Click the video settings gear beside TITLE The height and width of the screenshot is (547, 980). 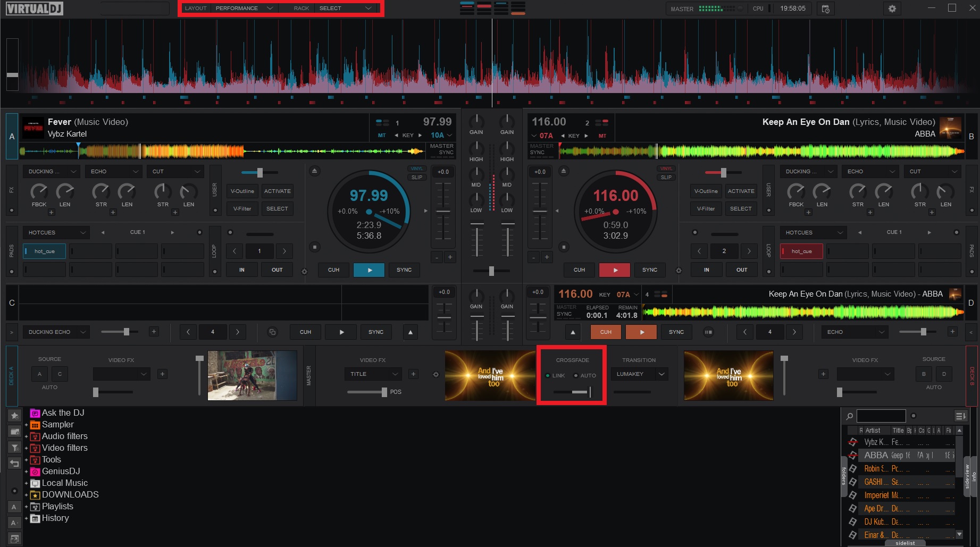click(436, 374)
